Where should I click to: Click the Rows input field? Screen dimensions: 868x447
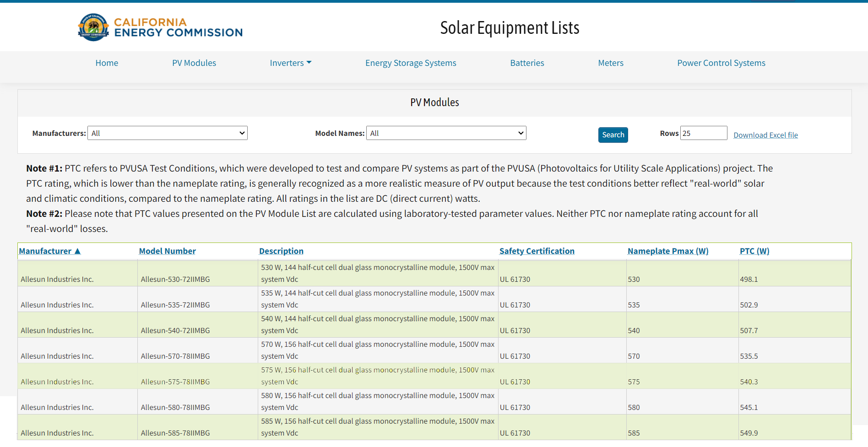coord(704,133)
